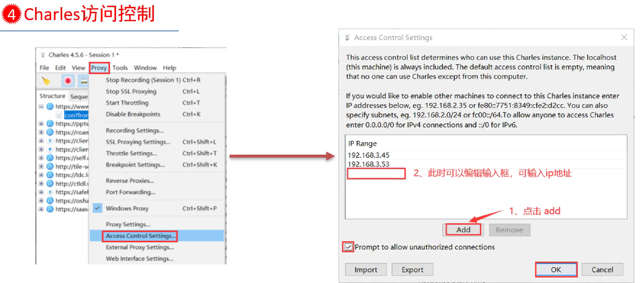Click the broom clear-session icon in Charles toolbar
The height and width of the screenshot is (283, 644).
(46, 81)
